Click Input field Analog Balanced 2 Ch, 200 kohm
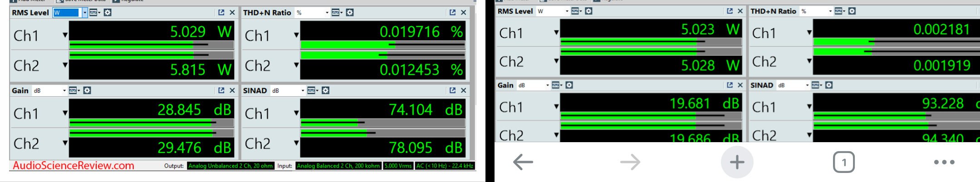The width and height of the screenshot is (980, 182). [x=338, y=166]
